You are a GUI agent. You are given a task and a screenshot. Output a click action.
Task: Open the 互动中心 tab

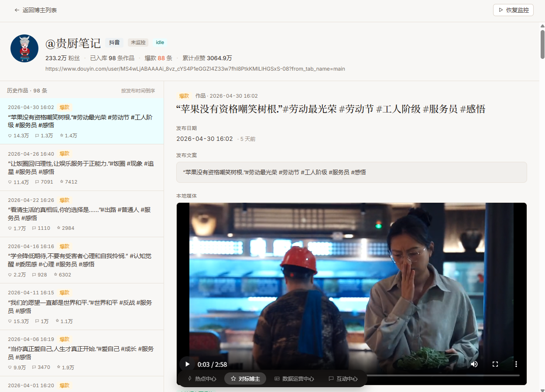343,378
